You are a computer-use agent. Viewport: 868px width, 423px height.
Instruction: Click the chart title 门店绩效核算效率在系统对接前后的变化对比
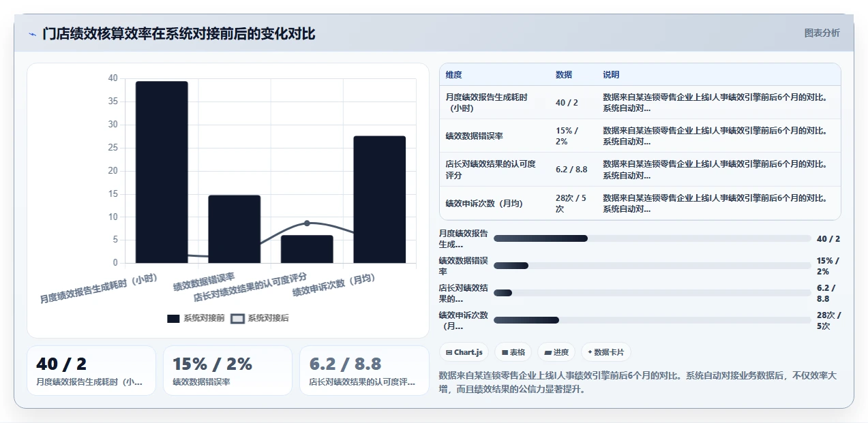click(x=179, y=33)
